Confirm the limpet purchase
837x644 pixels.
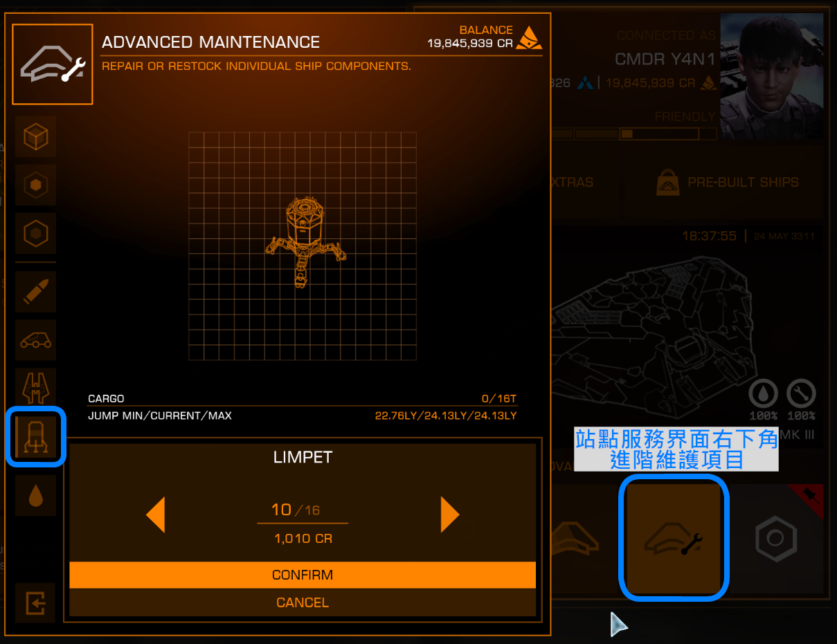(x=303, y=575)
